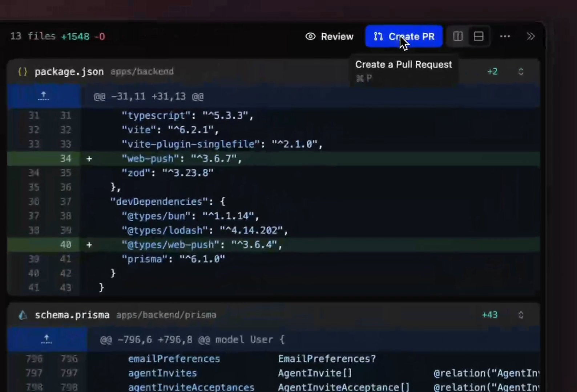Collapse panel with double chevron icon
The image size is (577, 392).
click(530, 36)
